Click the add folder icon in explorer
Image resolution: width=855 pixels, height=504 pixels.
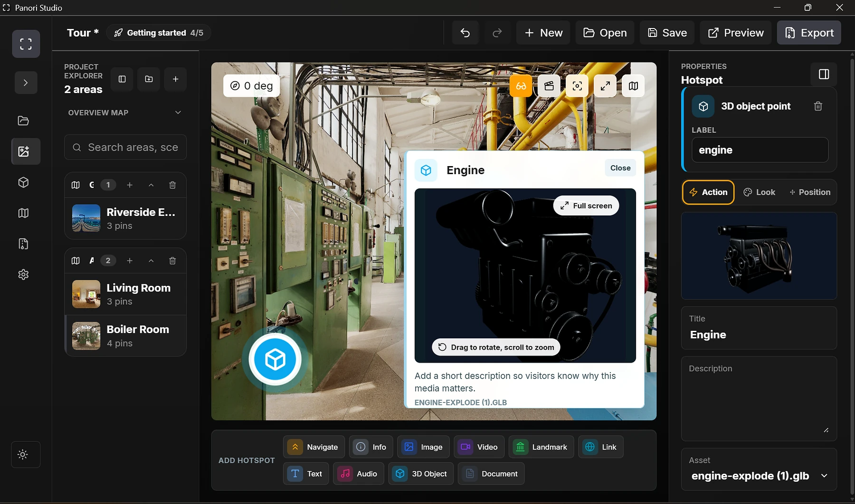click(149, 79)
